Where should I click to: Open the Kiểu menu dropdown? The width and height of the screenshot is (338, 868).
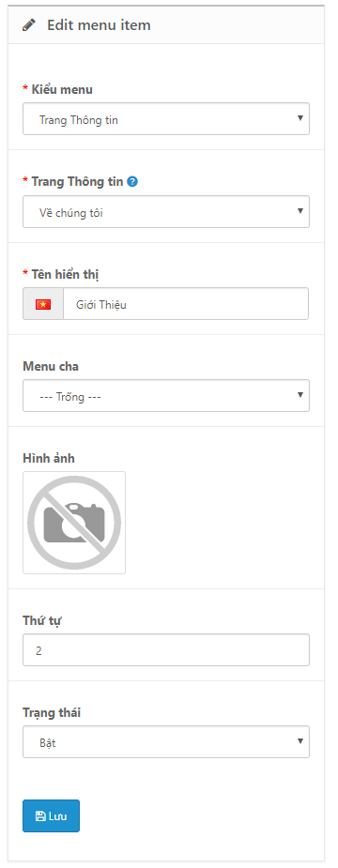pos(166,119)
